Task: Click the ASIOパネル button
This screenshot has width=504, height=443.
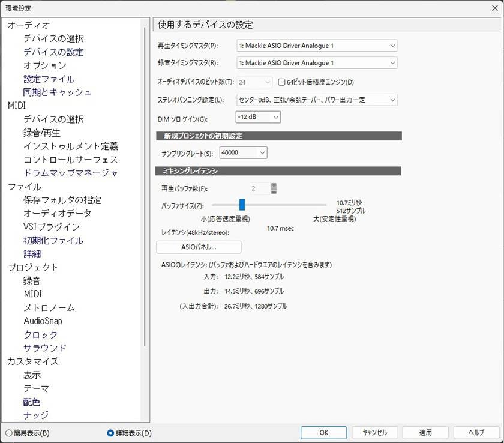Action: tap(199, 247)
